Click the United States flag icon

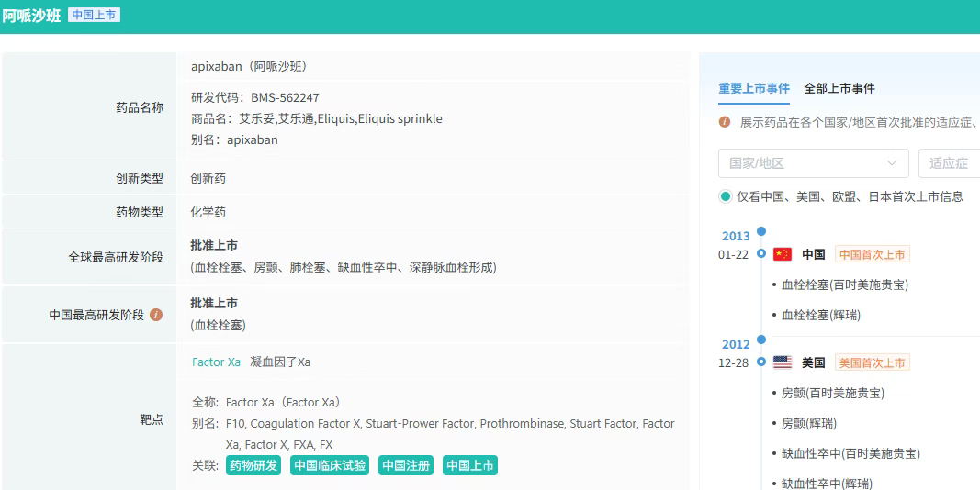coord(782,362)
